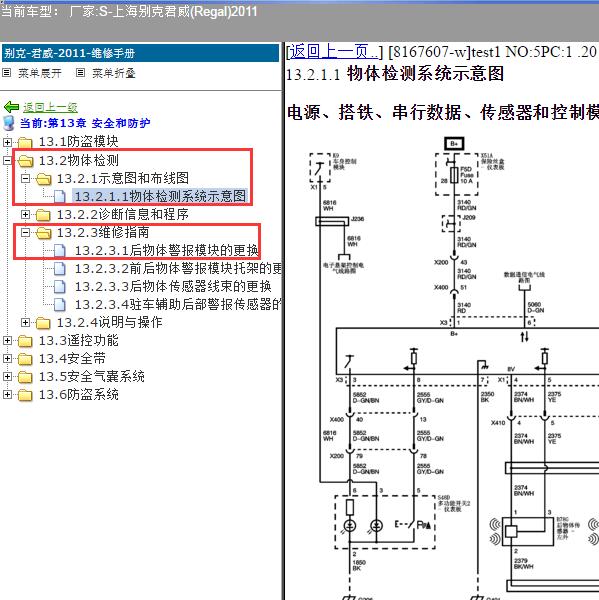Click the 菜单折叠 text button
The image size is (599, 600).
114,73
